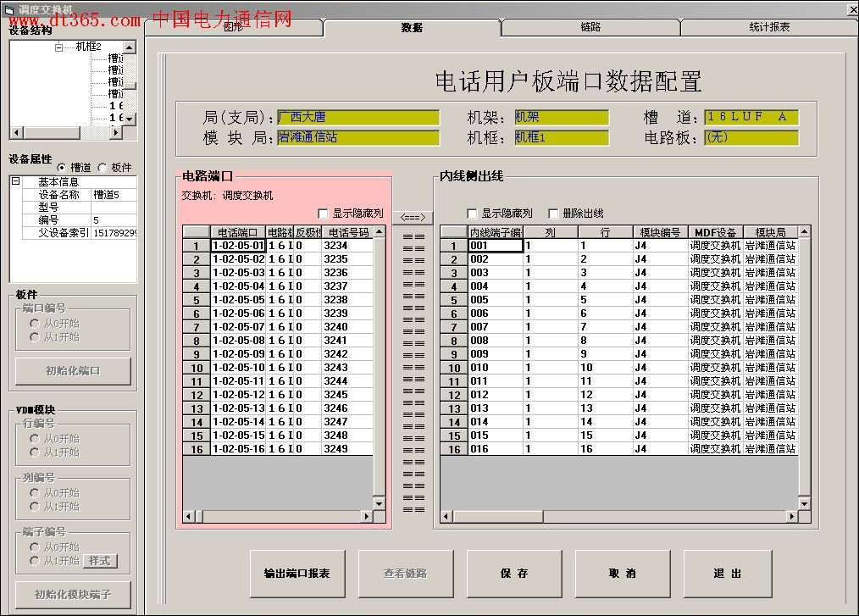859x616 pixels.
Task: Collapse the 机框2 tree node
Action: [59, 47]
